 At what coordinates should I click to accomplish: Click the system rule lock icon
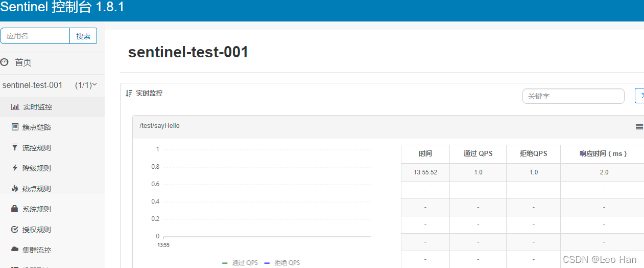(15, 209)
